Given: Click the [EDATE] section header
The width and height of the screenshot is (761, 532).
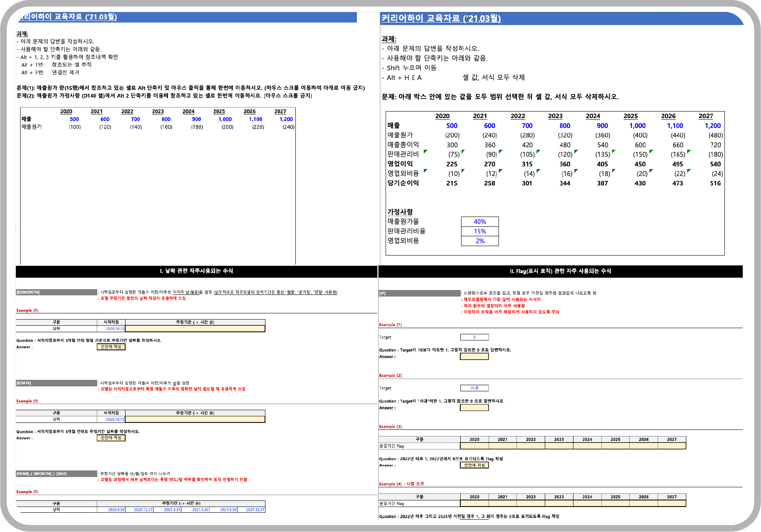Looking at the screenshot, I should 56,383.
